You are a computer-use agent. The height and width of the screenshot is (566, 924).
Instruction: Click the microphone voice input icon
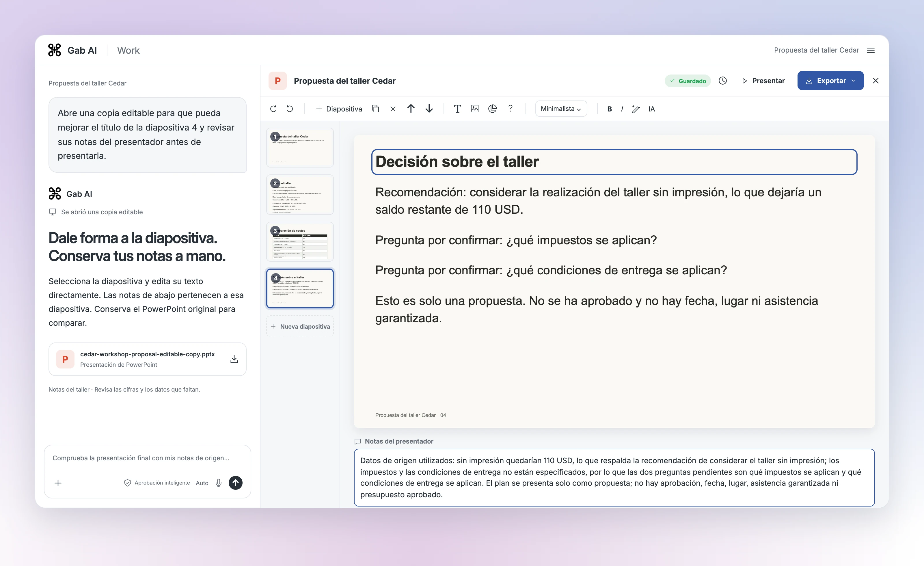pos(219,483)
